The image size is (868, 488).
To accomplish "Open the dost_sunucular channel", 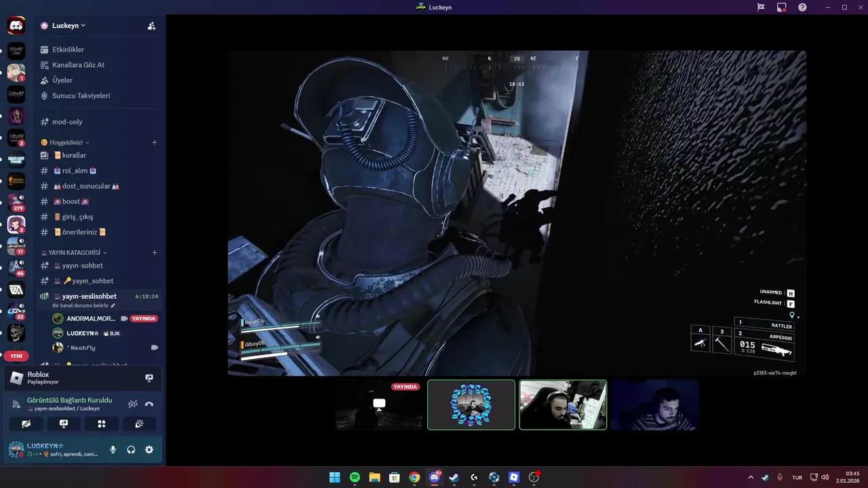I will click(99, 186).
